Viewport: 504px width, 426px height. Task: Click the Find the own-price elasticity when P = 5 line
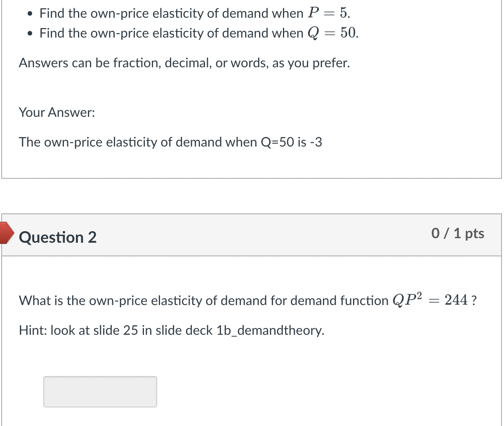[x=194, y=13]
